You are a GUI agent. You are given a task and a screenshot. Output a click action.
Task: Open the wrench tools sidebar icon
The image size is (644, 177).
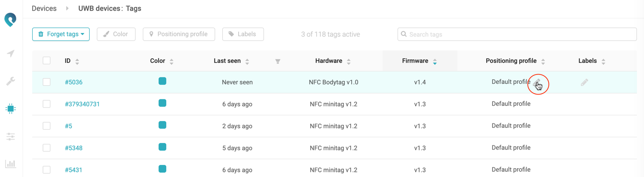[x=10, y=81]
